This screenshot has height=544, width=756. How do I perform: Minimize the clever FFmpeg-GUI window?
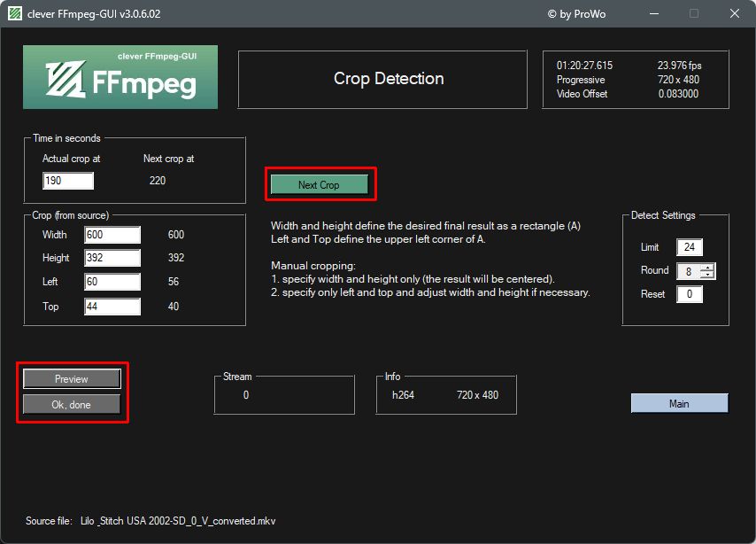[654, 13]
